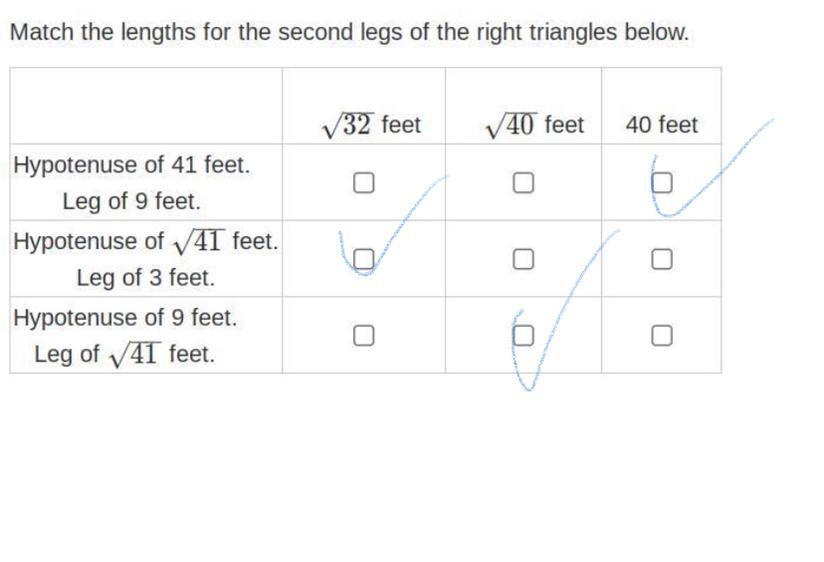Click the 'Leg of √41 feet.' label

point(125,354)
